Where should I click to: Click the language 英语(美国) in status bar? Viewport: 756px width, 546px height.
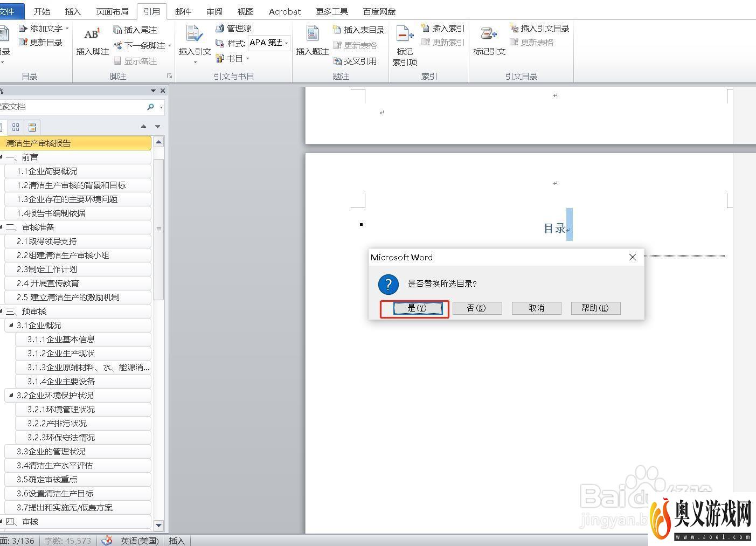pos(140,541)
